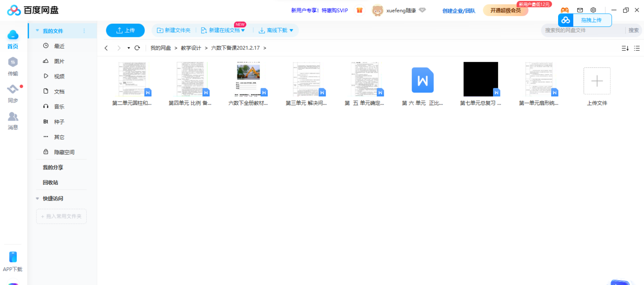Open the 同步 sync section

point(13,93)
